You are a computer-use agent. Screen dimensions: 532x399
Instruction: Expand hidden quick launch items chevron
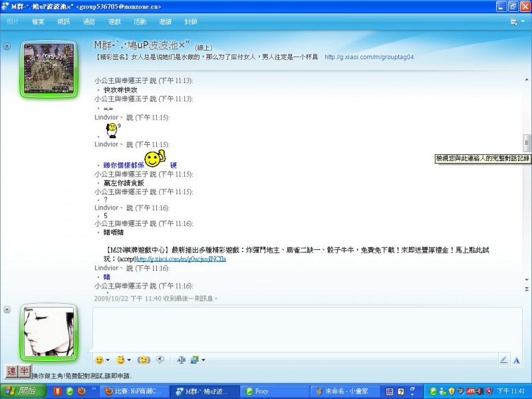(x=94, y=389)
